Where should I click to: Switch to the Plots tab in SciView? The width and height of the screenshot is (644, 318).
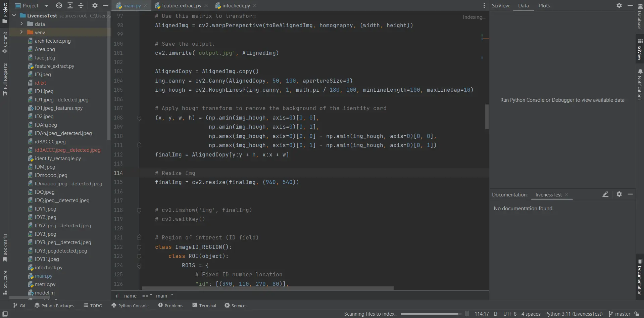point(544,6)
